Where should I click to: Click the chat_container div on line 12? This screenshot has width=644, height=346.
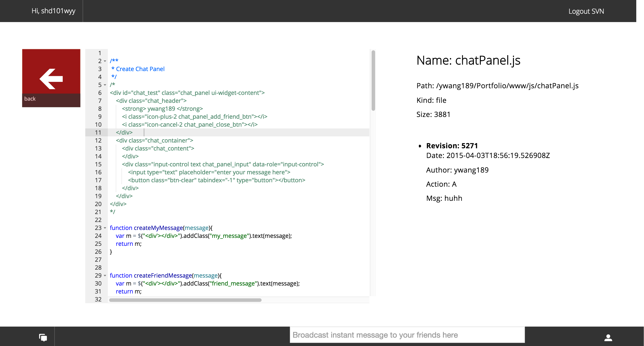pyautogui.click(x=154, y=141)
